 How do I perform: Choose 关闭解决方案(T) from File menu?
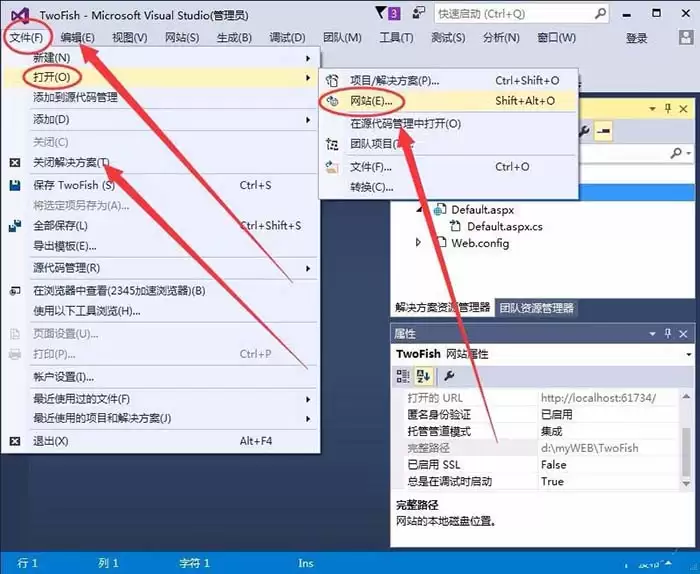pos(72,162)
